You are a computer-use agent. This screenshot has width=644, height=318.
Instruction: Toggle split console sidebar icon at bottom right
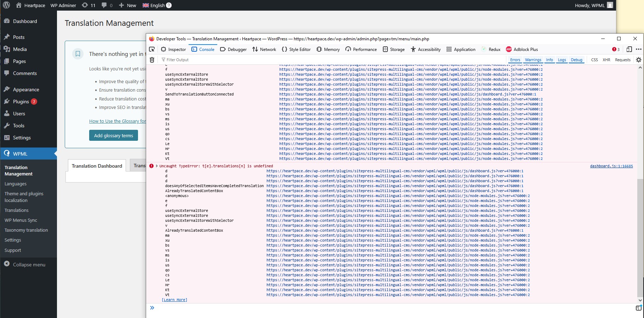point(638,308)
